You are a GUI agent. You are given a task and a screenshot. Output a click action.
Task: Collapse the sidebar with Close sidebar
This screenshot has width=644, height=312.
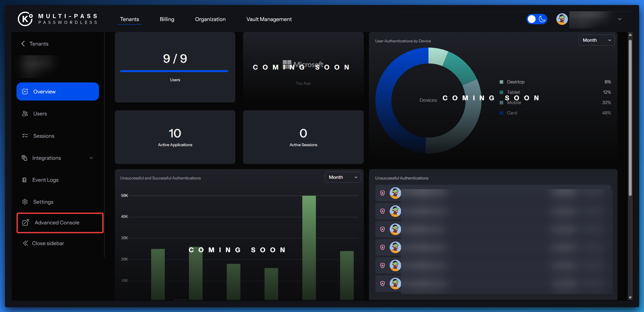[43, 243]
